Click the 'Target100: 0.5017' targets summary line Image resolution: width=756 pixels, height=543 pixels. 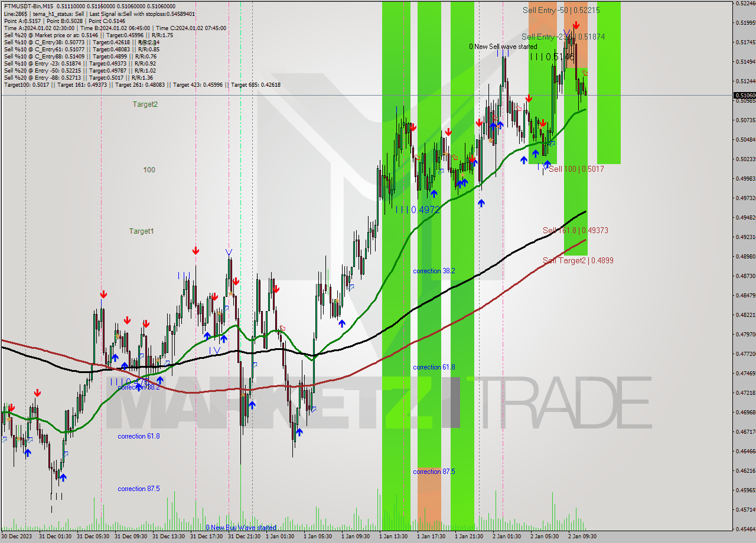(x=142, y=84)
